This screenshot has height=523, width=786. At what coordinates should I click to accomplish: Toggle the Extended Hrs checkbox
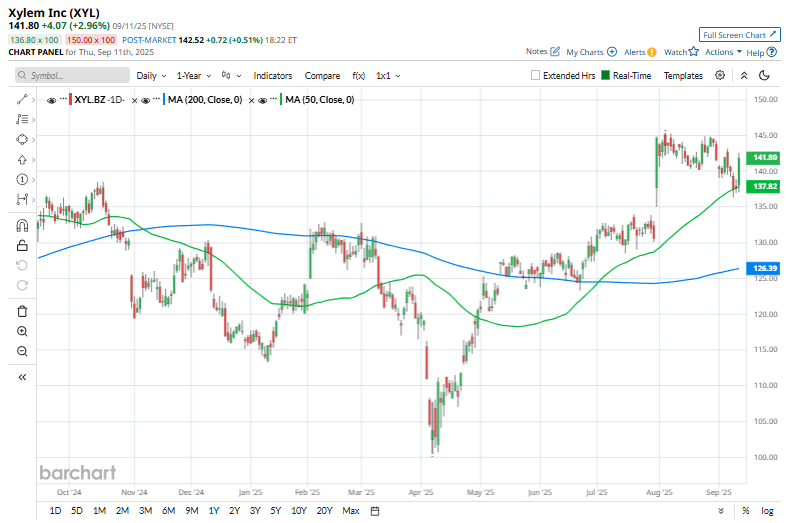click(535, 75)
